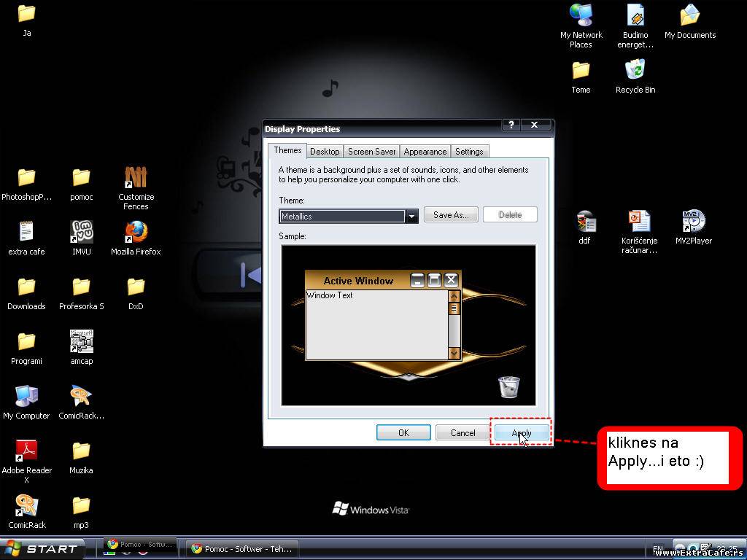Click the Adobe Reader X icon
The width and height of the screenshot is (747, 560).
click(x=26, y=451)
